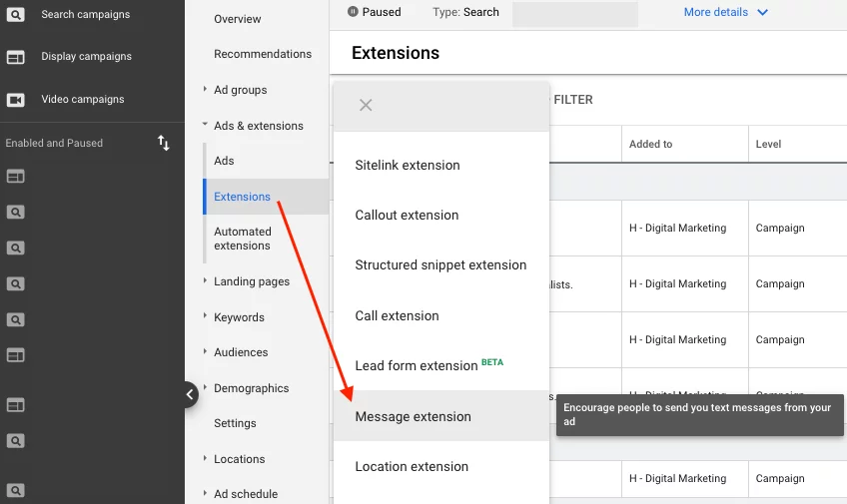The width and height of the screenshot is (847, 504).
Task: Close the extension type menu with the X
Action: (x=366, y=105)
